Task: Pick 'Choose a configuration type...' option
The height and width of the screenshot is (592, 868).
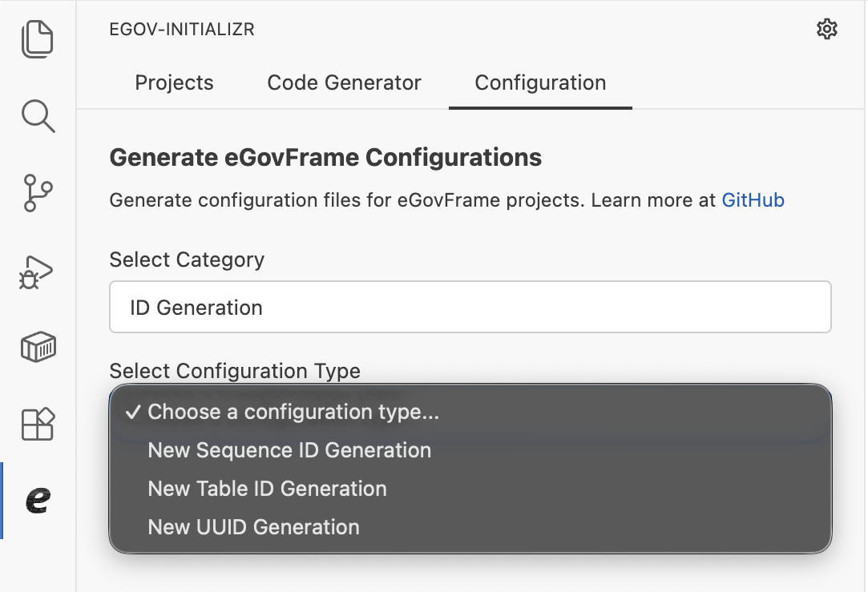Action: [293, 412]
